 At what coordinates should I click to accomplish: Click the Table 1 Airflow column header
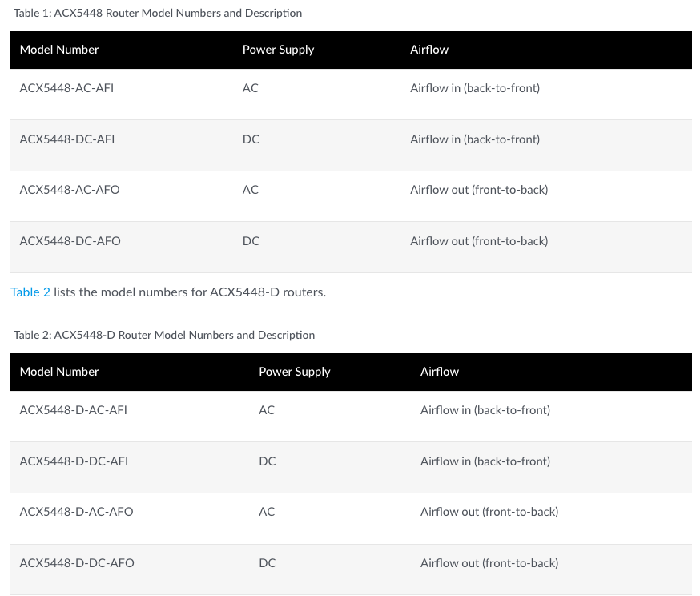[x=429, y=50]
